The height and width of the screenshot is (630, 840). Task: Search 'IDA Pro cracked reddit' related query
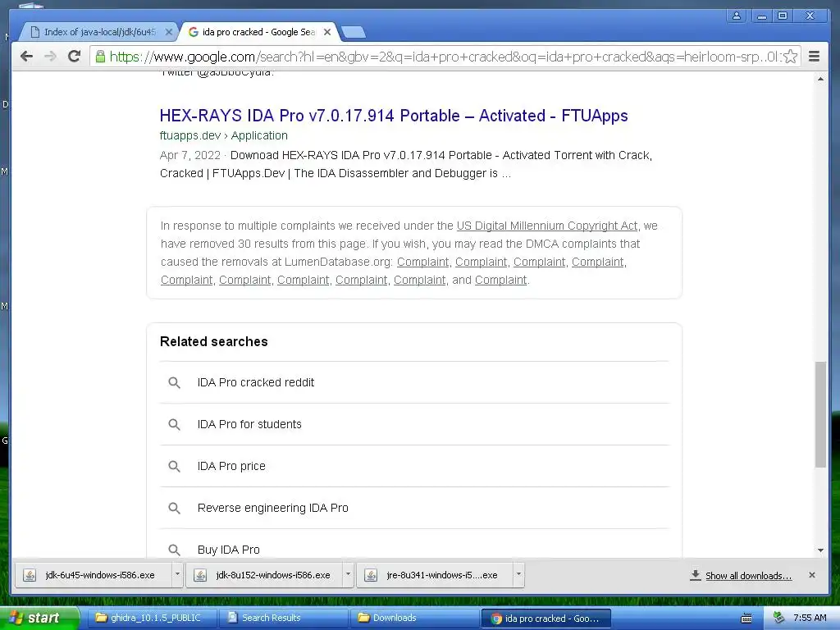point(415,382)
